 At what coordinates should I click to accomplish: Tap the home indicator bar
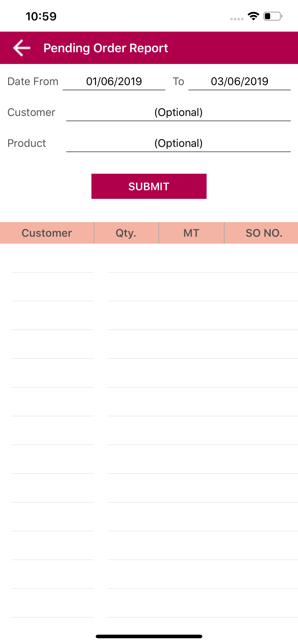(149, 636)
